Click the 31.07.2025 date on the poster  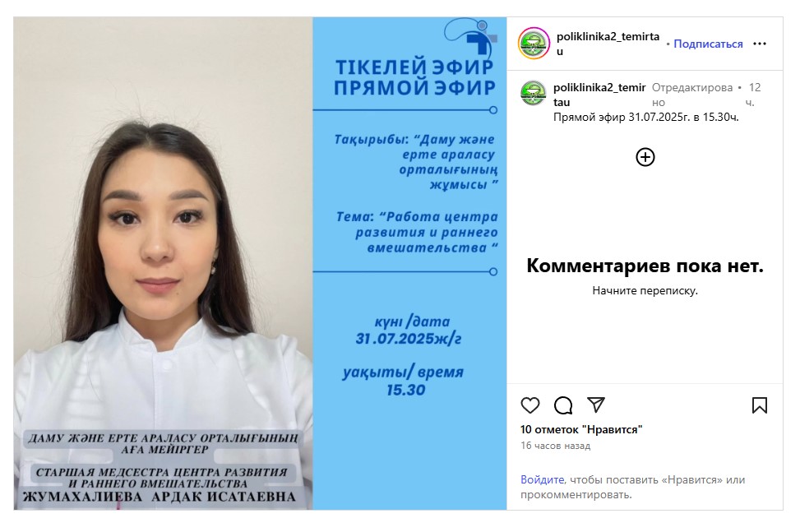pos(408,339)
